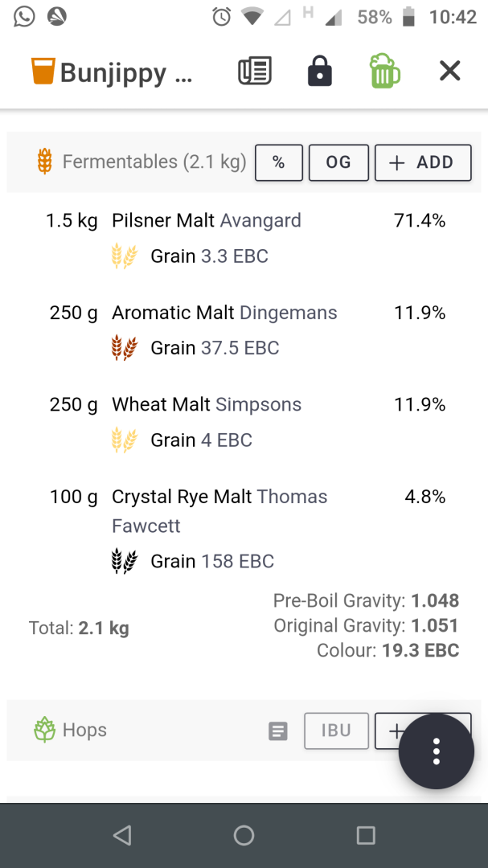
Task: Open the Crystal Rye Malt entry
Action: [x=219, y=497]
